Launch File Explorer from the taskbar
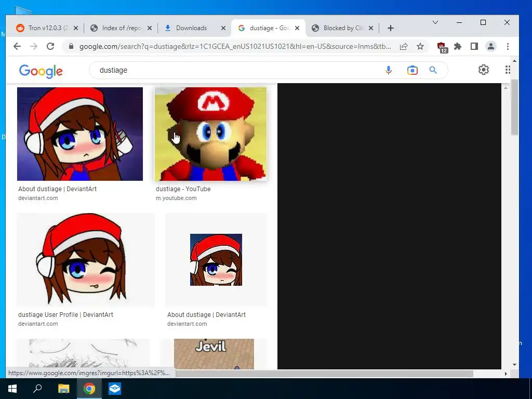 click(x=63, y=389)
